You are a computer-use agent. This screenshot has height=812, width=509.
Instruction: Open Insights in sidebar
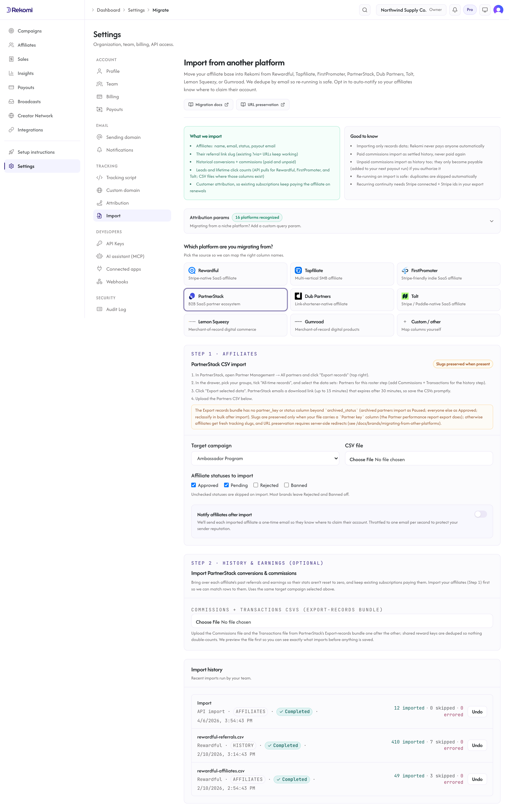[42, 73]
